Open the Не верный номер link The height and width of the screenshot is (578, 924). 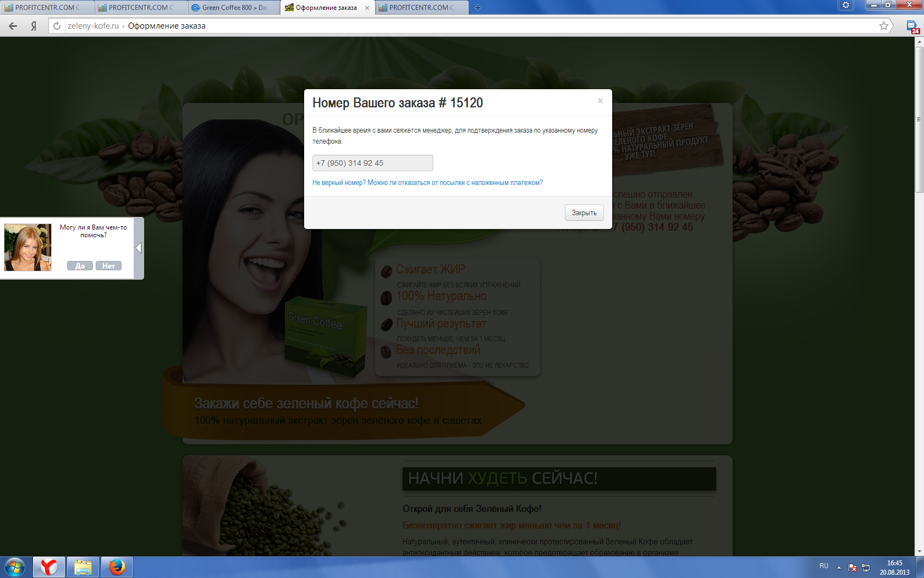coord(339,183)
